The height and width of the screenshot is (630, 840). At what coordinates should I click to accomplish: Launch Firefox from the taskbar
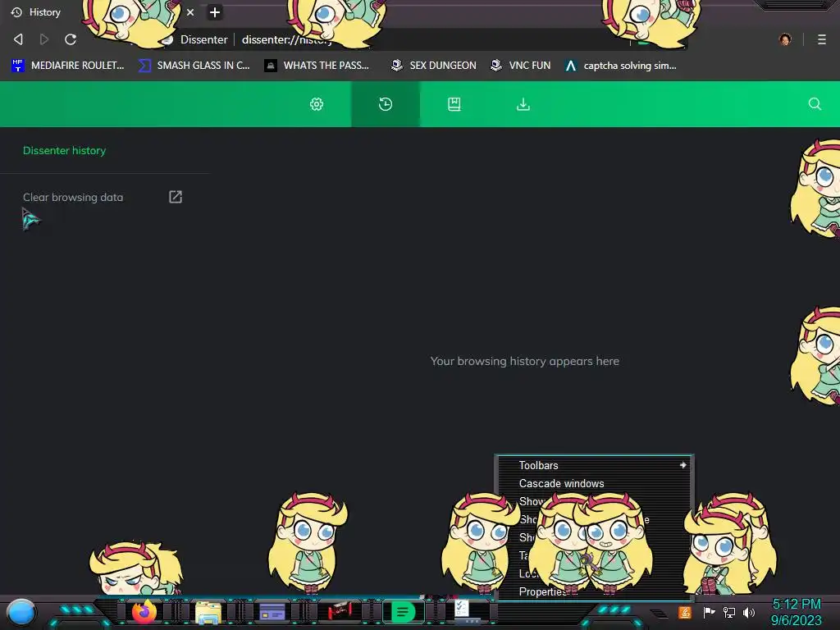144,612
